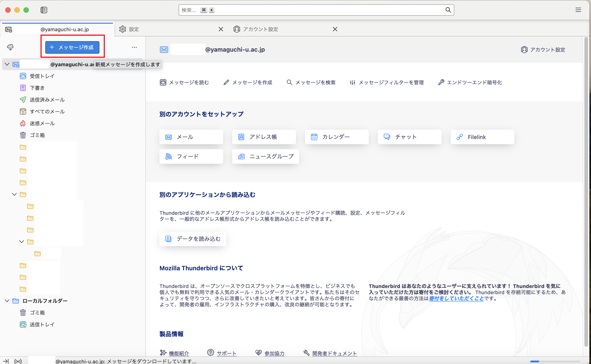Set up Filelink
Viewport: 591px width, 364px height.
[x=482, y=137]
